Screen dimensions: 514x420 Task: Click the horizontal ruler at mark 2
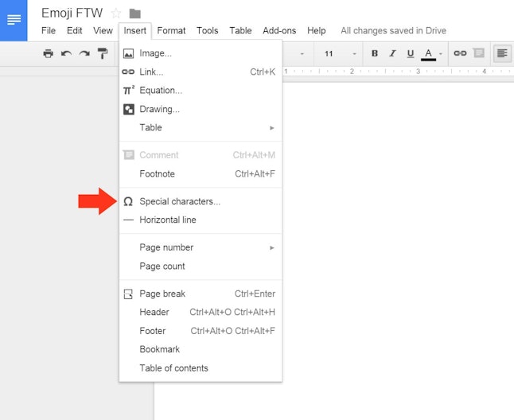(x=352, y=72)
